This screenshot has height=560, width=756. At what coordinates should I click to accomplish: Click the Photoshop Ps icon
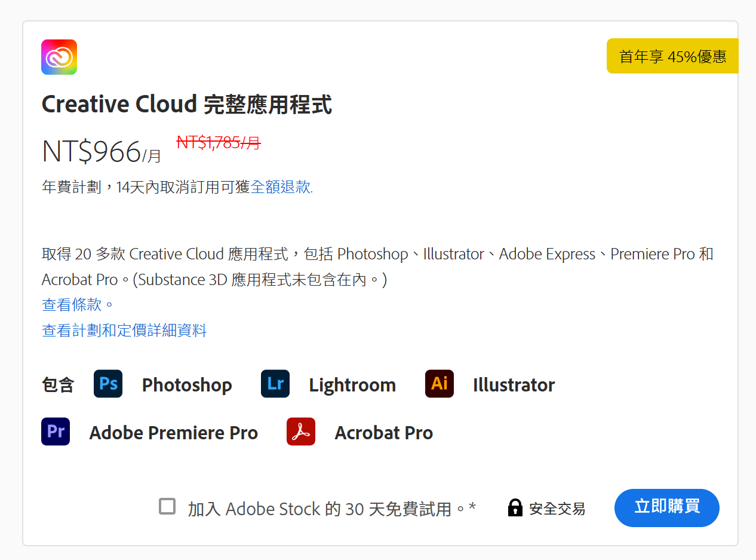coord(108,384)
